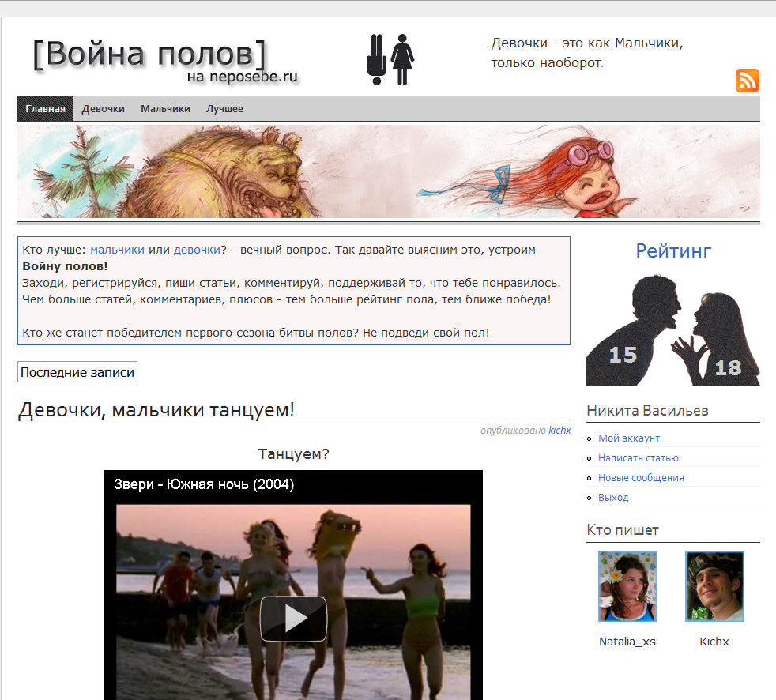The height and width of the screenshot is (700, 776).
Task: Switch to the Мальчики tab
Action: click(164, 108)
